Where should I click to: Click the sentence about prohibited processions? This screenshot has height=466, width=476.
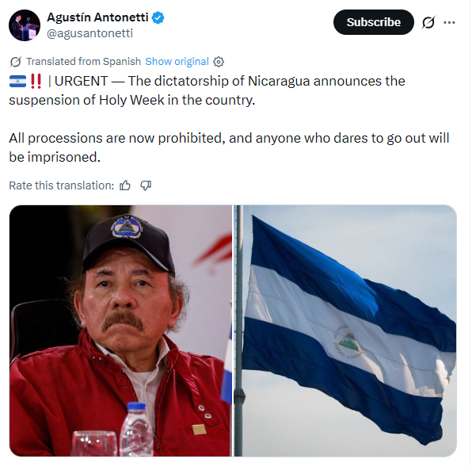point(229,147)
